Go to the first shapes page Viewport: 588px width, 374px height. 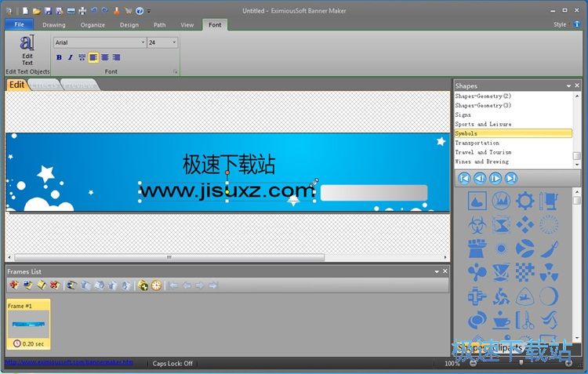pyautogui.click(x=464, y=178)
